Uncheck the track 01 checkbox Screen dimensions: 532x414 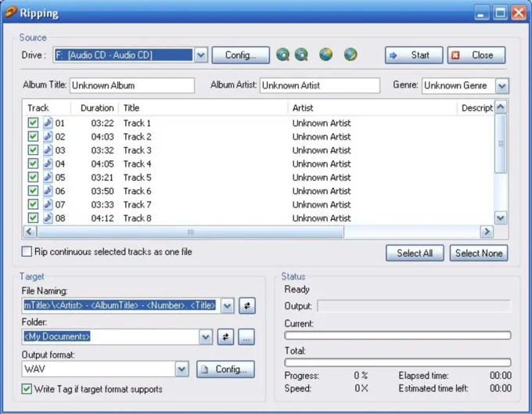[x=33, y=123]
